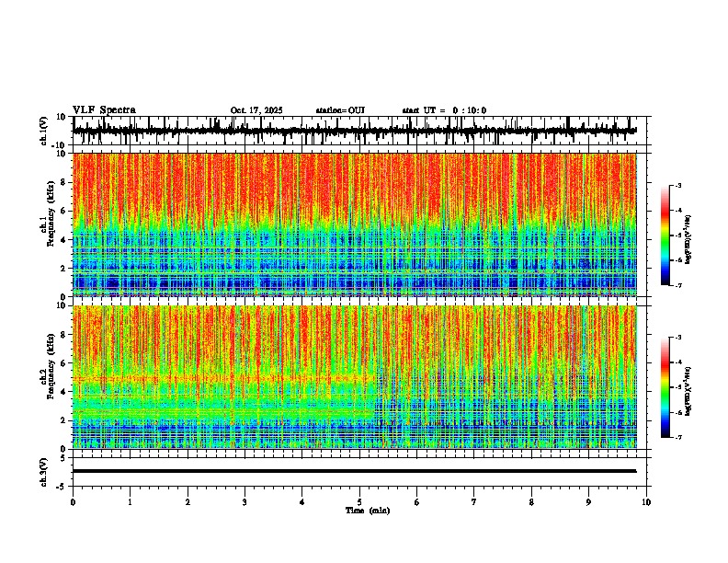Click the ch.1 voltage waveform trace
The image size is (728, 563).
coord(355,131)
